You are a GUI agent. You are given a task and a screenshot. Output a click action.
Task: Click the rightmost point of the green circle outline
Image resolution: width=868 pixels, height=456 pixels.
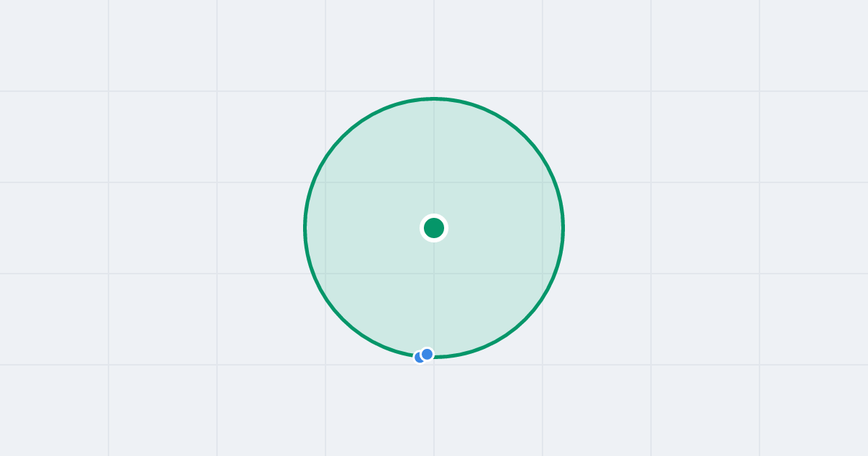coord(563,228)
